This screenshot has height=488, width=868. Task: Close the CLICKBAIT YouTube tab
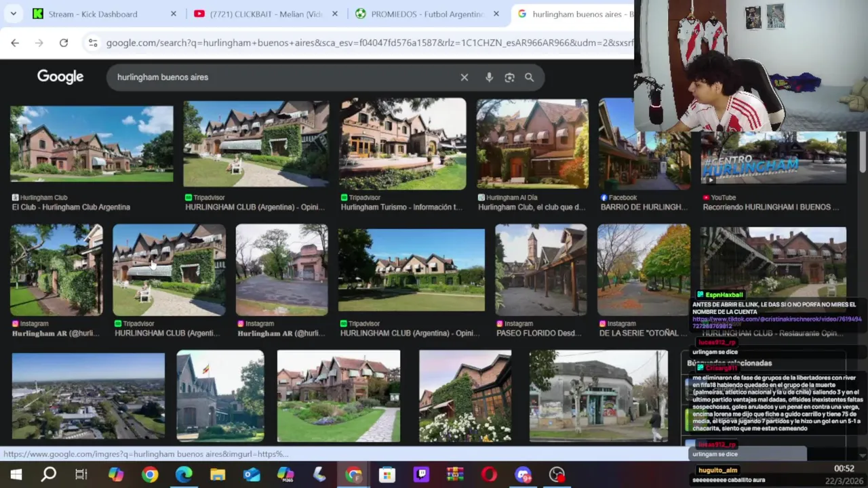(x=335, y=14)
